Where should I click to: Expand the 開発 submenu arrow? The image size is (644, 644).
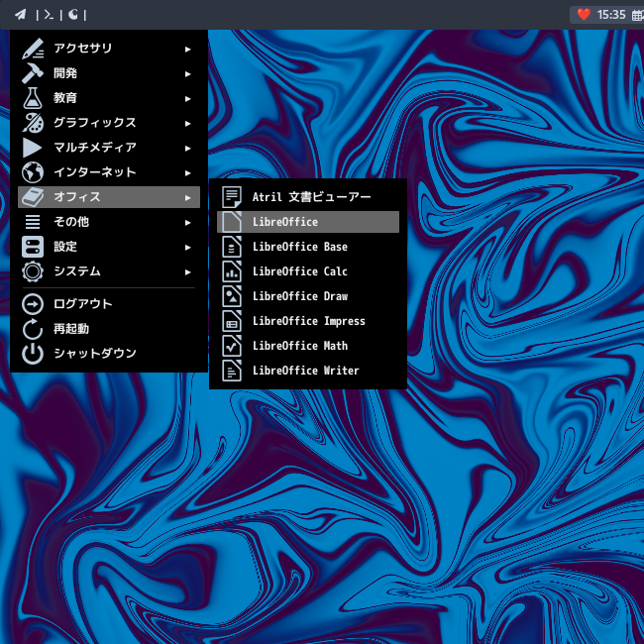pyautogui.click(x=187, y=73)
